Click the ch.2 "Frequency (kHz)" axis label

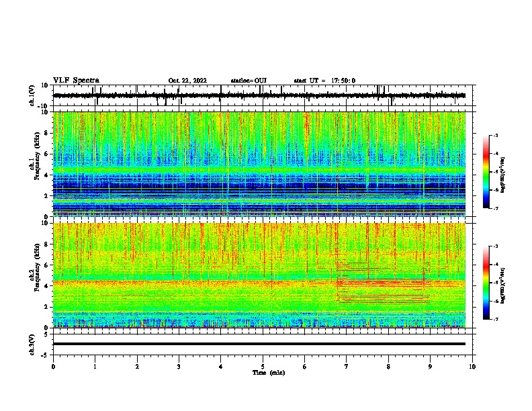tap(37, 267)
